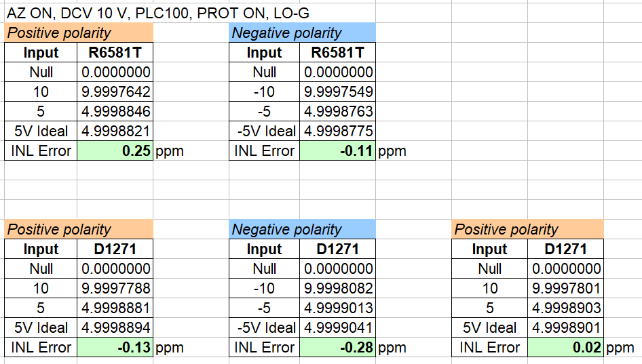This screenshot has width=642, height=364.
Task: Click INL Error value 0.25
Action: tap(115, 150)
